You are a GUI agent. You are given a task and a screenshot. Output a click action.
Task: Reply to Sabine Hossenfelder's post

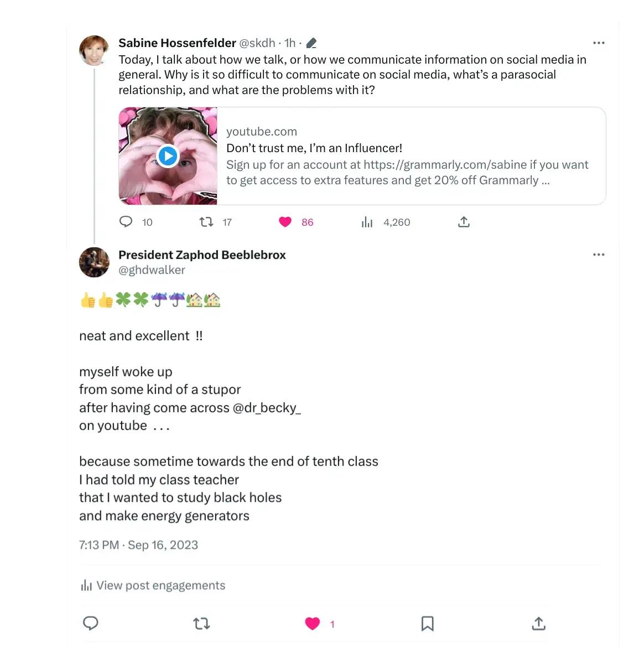[126, 222]
